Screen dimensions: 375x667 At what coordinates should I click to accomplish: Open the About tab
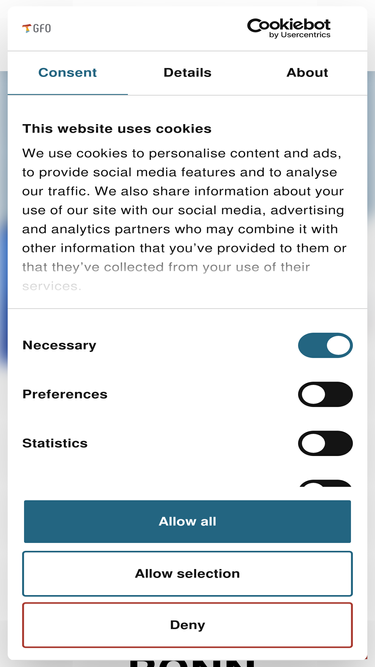pos(307,73)
